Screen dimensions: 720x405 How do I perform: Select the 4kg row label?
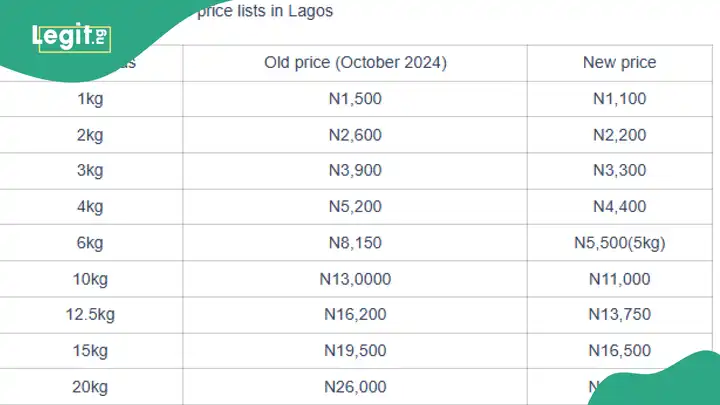click(90, 207)
